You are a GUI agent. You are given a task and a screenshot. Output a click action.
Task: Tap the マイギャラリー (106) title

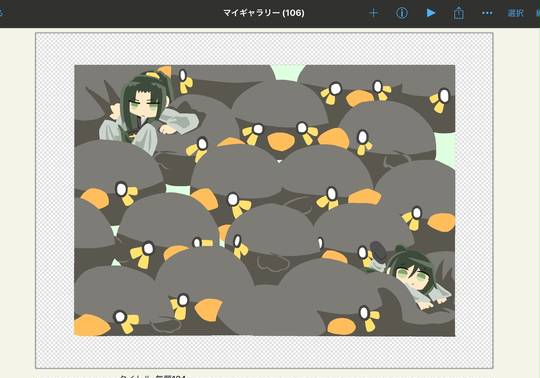[x=263, y=13]
